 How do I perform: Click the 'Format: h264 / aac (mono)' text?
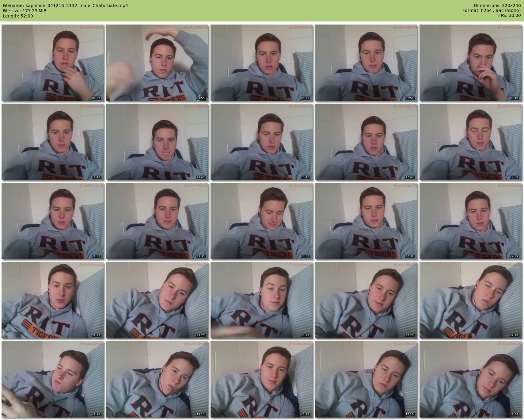coord(492,11)
